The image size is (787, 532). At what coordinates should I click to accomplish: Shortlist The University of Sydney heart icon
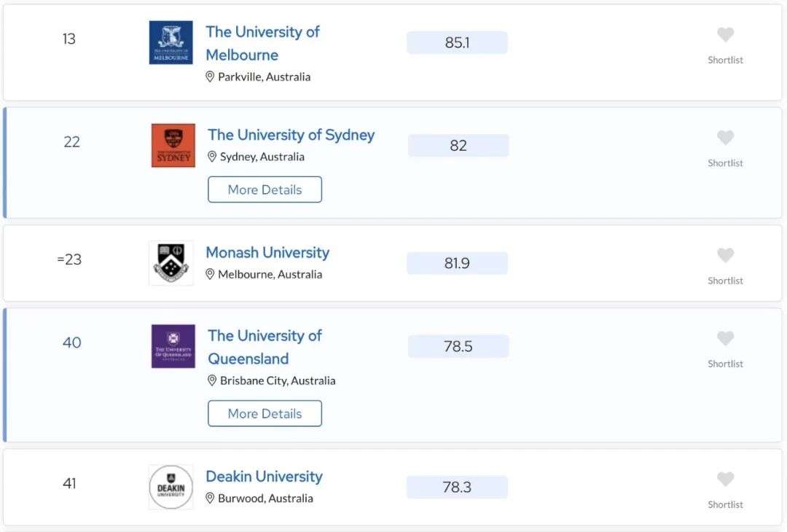[x=725, y=138]
